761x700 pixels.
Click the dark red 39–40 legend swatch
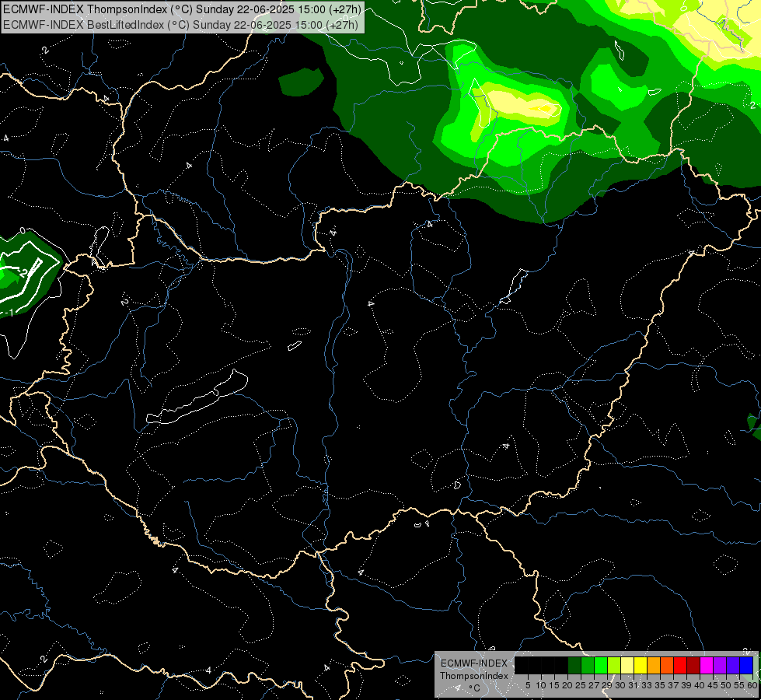point(693,665)
